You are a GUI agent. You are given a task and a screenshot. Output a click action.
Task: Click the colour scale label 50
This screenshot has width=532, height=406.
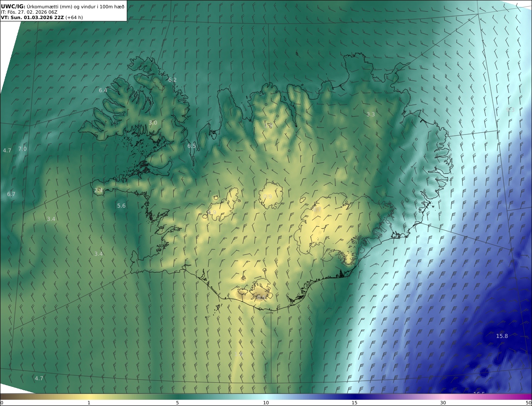click(529, 403)
